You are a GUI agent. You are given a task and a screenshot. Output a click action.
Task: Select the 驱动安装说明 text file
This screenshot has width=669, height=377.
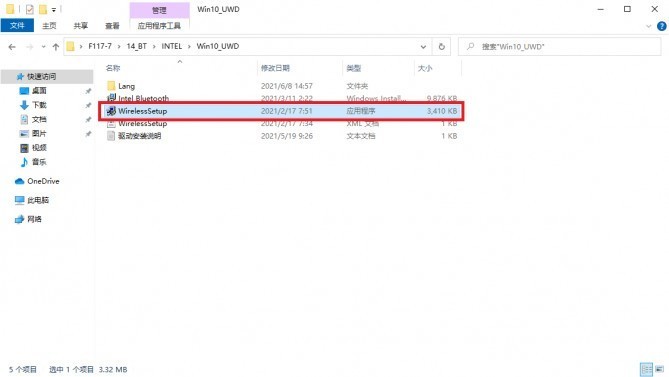(139, 136)
